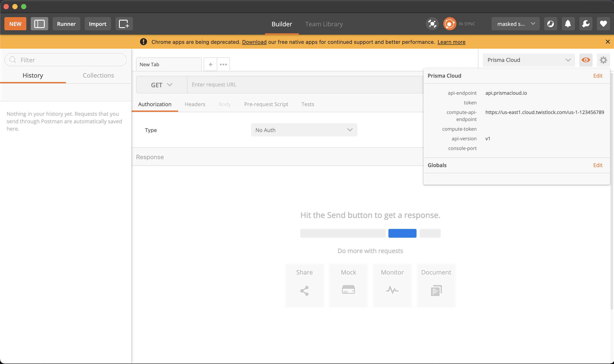
Task: Open the Headers request tab
Action: (x=195, y=104)
